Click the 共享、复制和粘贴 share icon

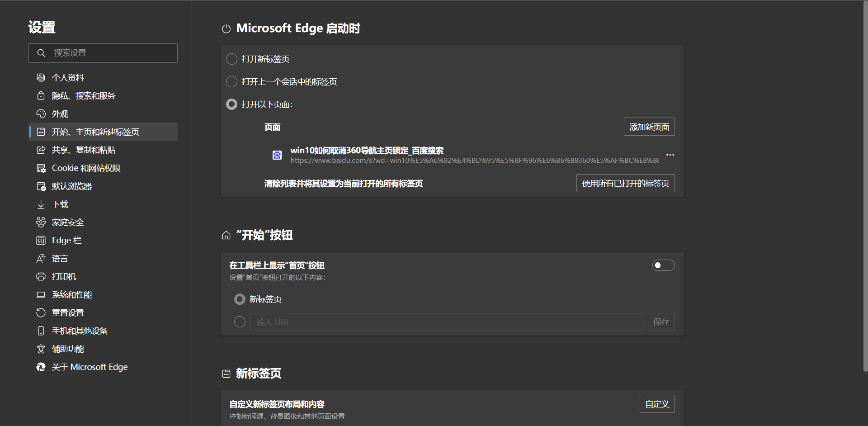pyautogui.click(x=41, y=150)
